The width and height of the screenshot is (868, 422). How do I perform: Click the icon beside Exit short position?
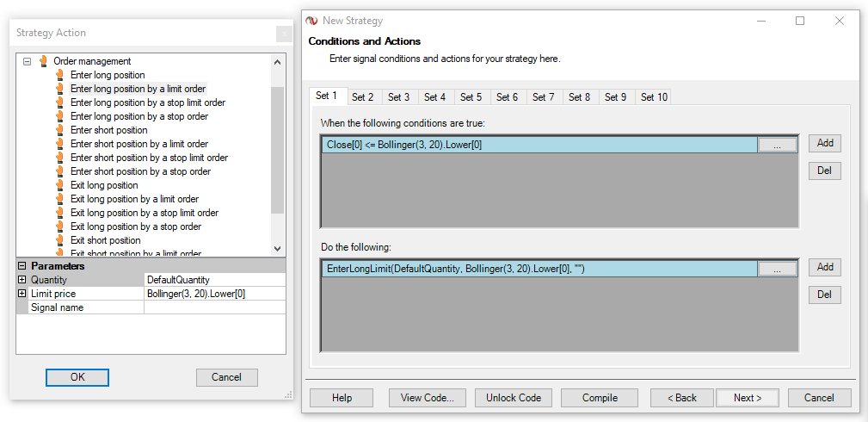tap(60, 240)
